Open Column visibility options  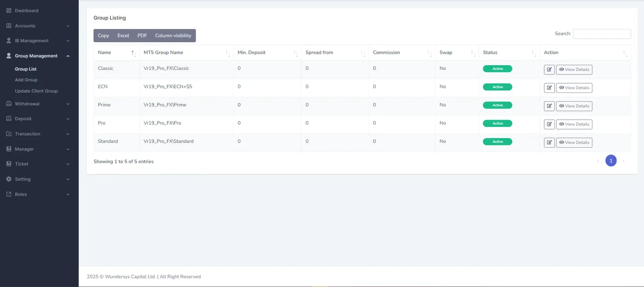pos(173,36)
